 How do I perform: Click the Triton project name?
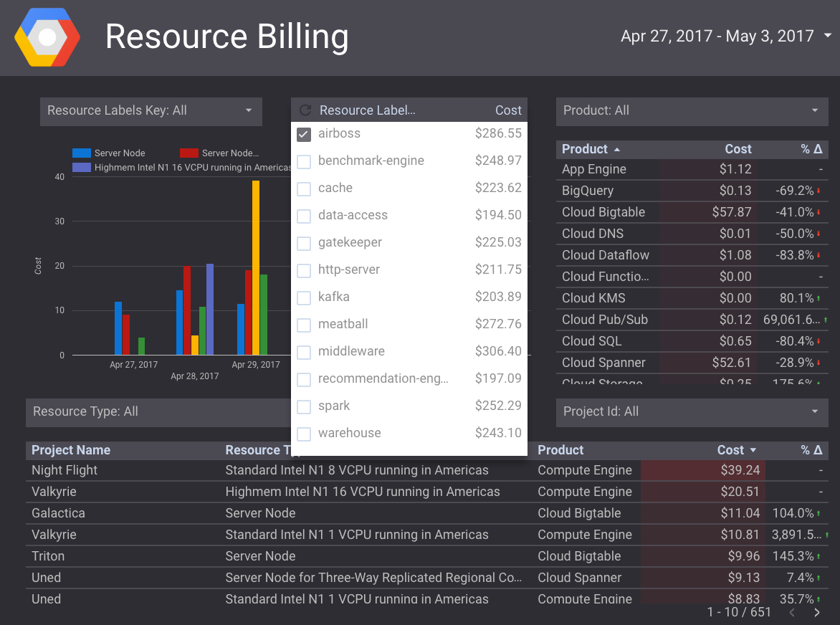point(48,556)
